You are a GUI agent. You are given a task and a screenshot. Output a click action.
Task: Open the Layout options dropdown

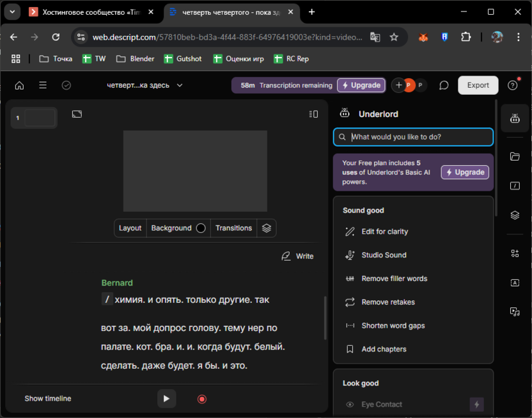(x=130, y=228)
